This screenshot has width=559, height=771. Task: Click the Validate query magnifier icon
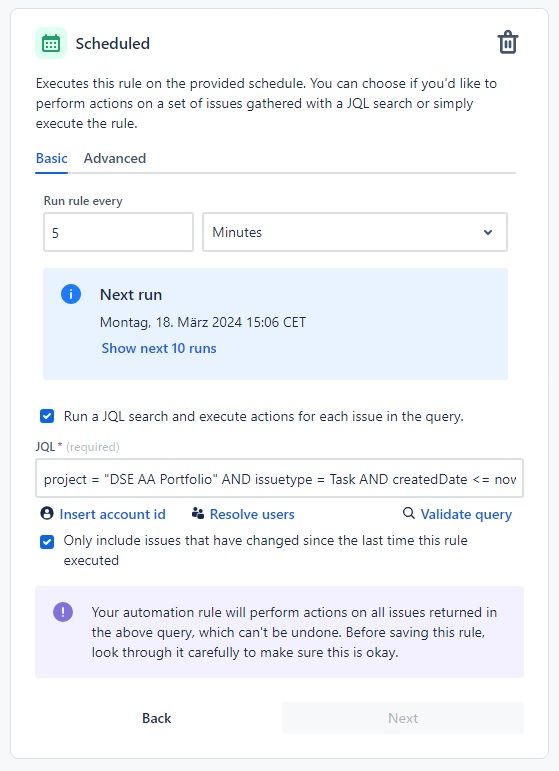tap(409, 514)
